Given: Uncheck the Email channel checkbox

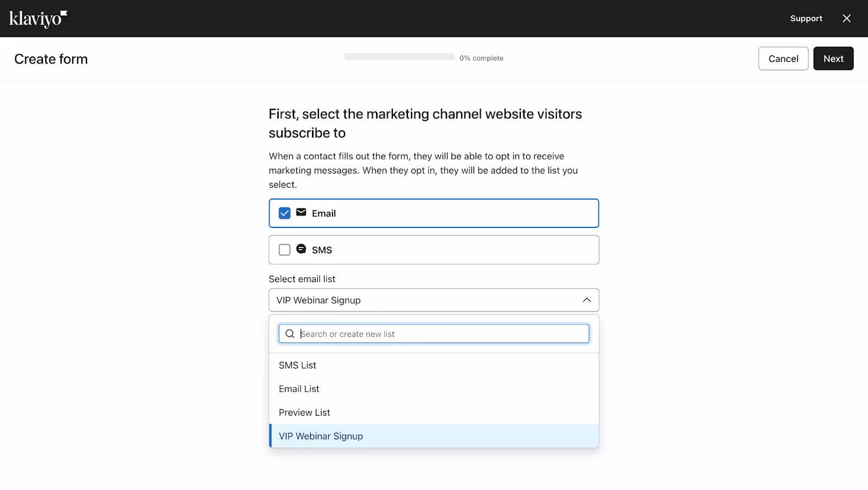Looking at the screenshot, I should 284,213.
